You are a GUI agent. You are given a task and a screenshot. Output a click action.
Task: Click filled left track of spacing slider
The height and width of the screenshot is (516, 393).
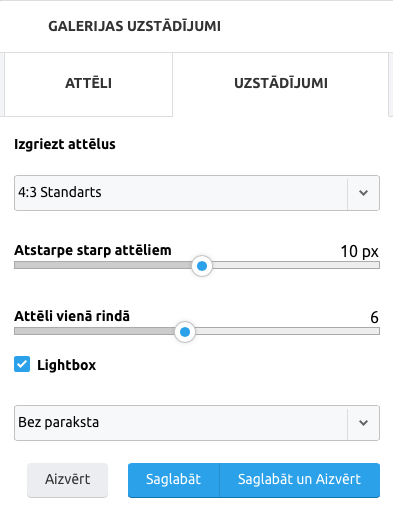click(x=103, y=265)
